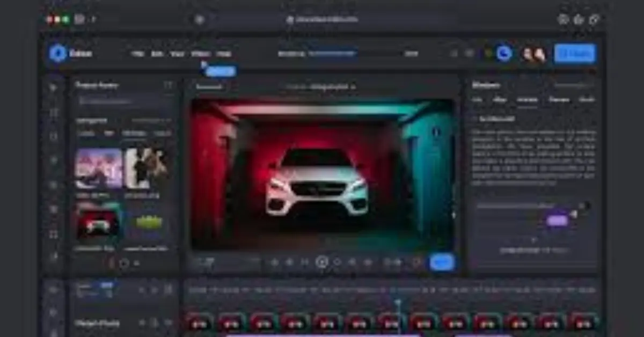Click the checkbox under the right panel tabs
The height and width of the screenshot is (337, 644).
[474, 119]
